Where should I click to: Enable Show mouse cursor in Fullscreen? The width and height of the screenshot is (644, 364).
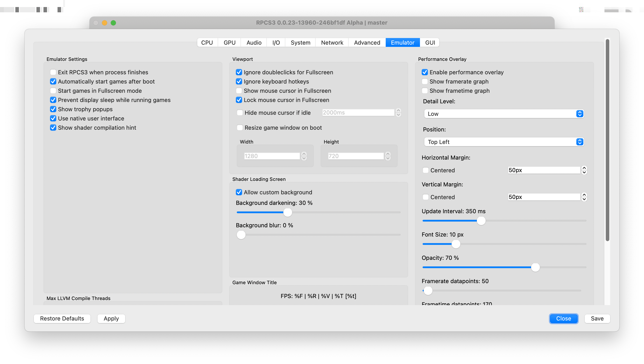tap(239, 91)
